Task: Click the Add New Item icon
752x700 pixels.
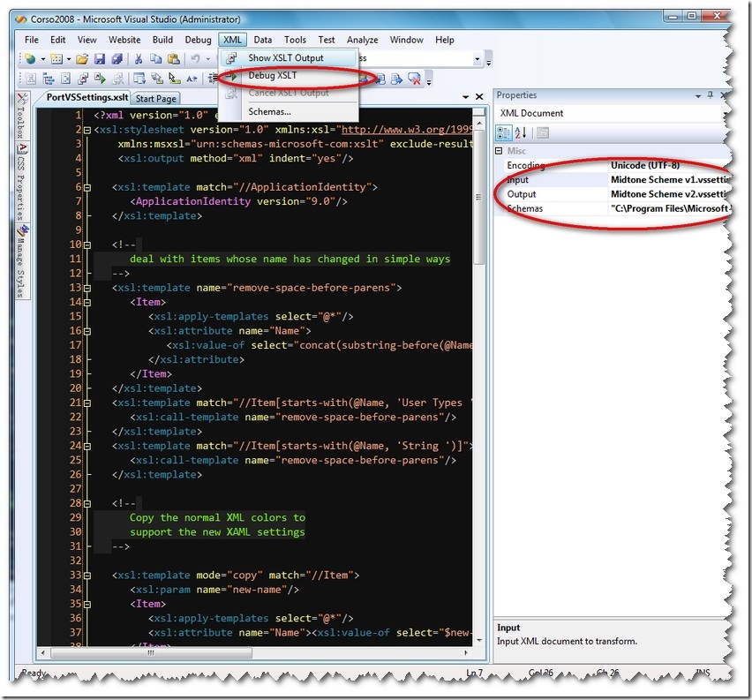Action: tap(56, 59)
